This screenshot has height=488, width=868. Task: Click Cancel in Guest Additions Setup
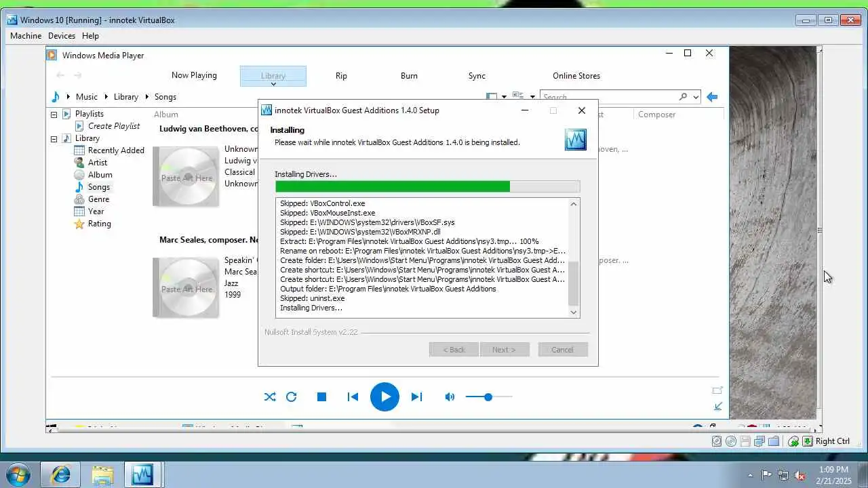pyautogui.click(x=562, y=350)
